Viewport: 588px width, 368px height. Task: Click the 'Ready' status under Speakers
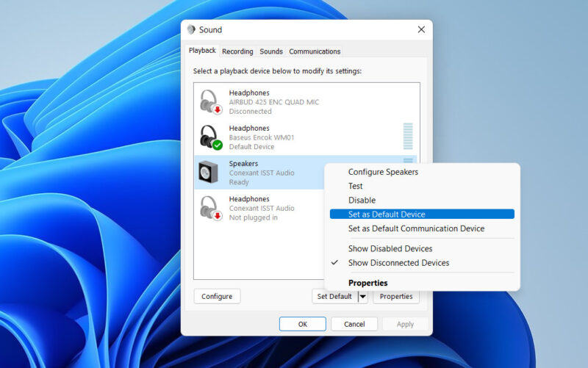tap(238, 182)
